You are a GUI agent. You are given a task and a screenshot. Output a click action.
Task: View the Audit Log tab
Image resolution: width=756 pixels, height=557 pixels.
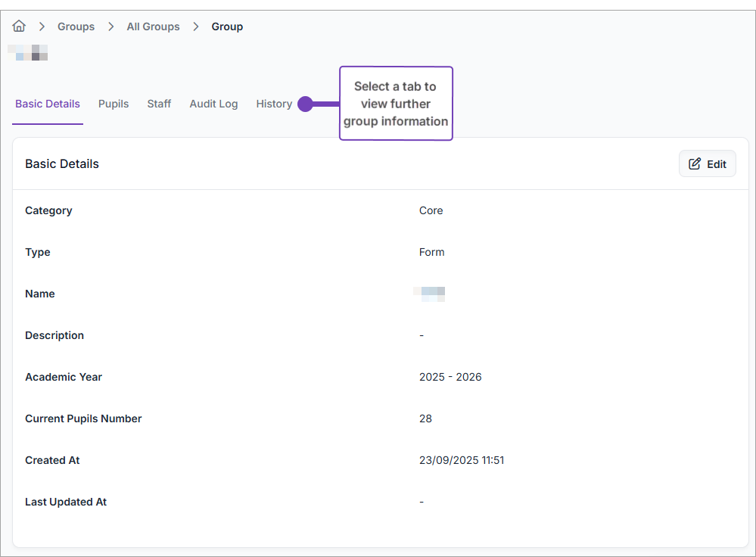(213, 104)
